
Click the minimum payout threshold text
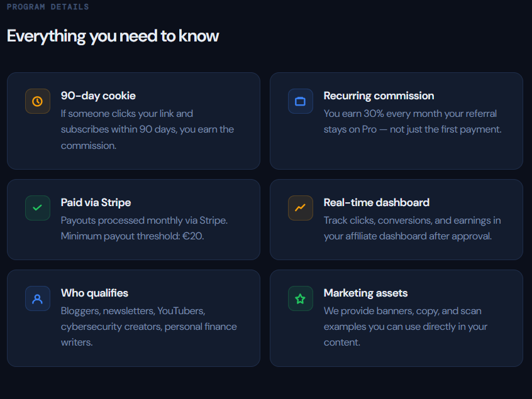pos(132,236)
